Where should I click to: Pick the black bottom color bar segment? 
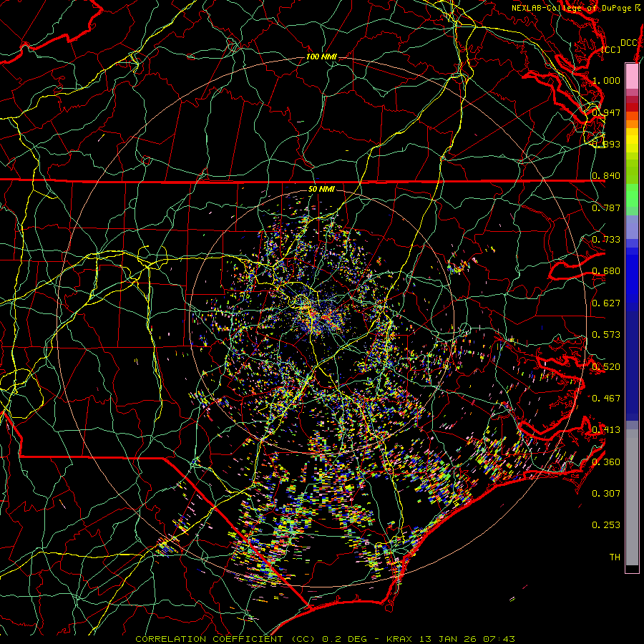632,568
